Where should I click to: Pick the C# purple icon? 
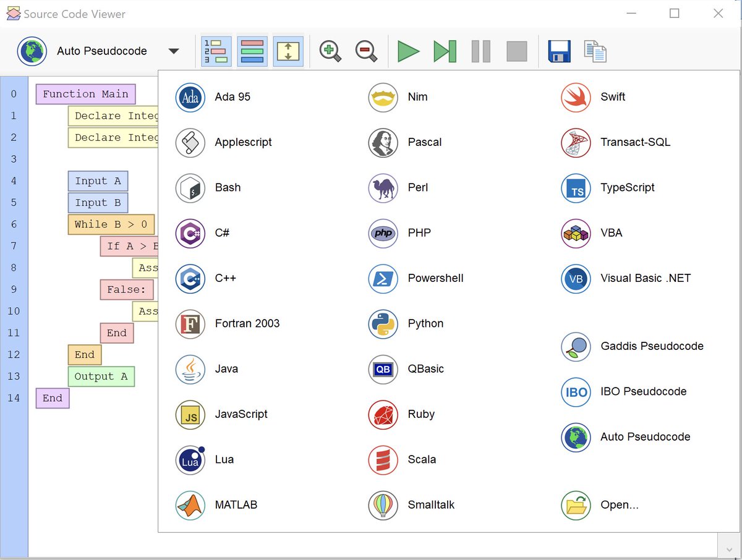tap(190, 233)
